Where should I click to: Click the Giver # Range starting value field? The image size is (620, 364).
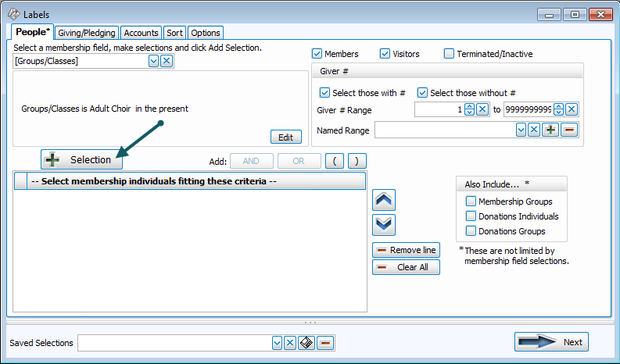[439, 109]
